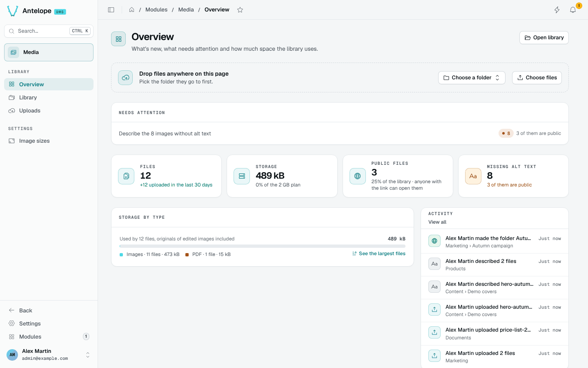Image resolution: width=588 pixels, height=368 pixels.
Task: Focus the Search input field
Action: pyautogui.click(x=49, y=31)
